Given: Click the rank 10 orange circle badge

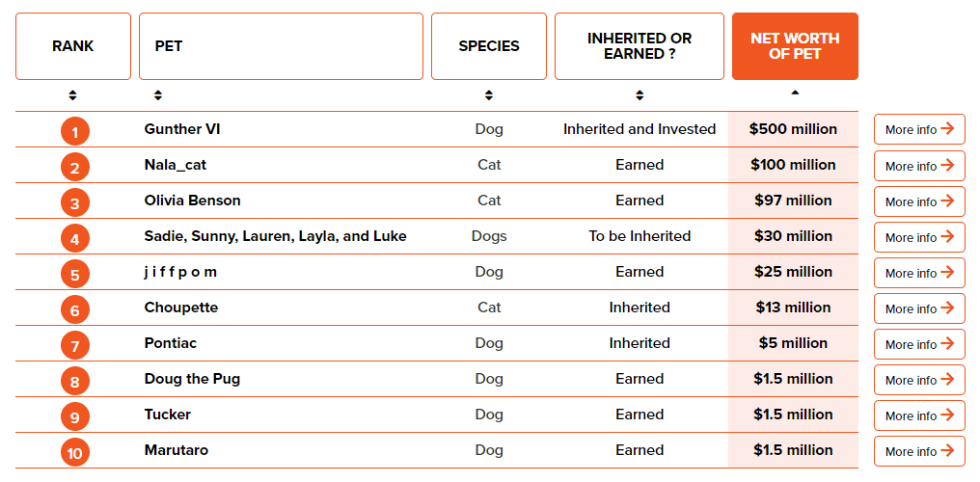Looking at the screenshot, I should 75,452.
